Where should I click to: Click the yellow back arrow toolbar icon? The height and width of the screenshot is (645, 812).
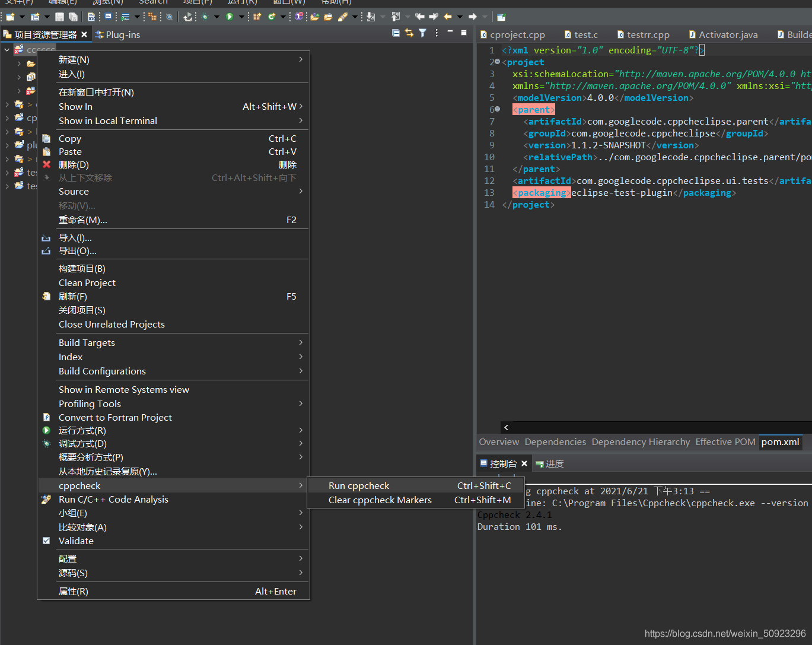(x=448, y=17)
